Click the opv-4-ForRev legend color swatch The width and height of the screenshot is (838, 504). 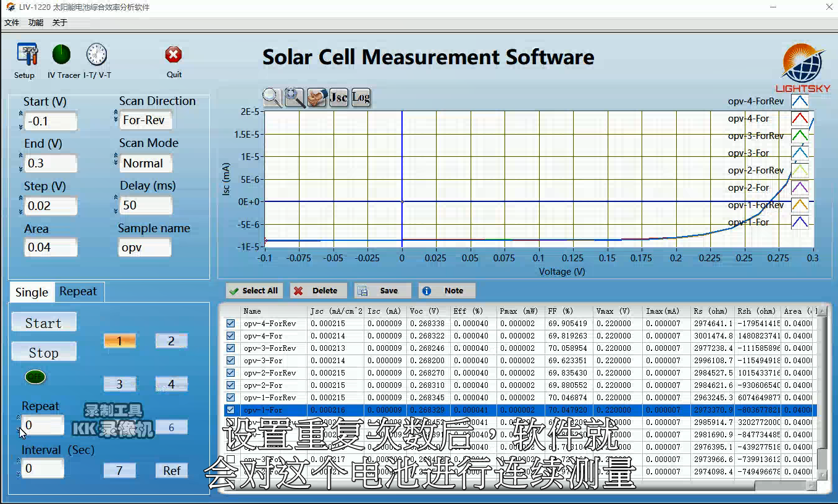pyautogui.click(x=799, y=101)
